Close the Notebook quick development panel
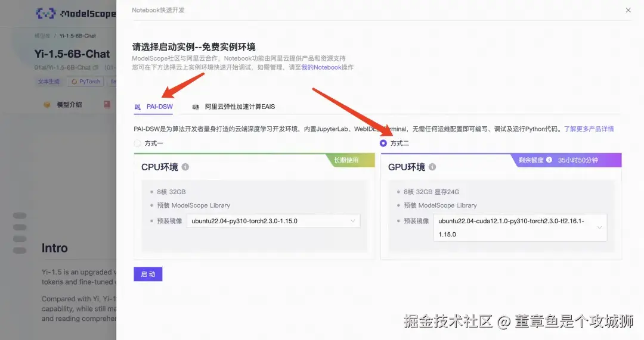 [x=628, y=10]
